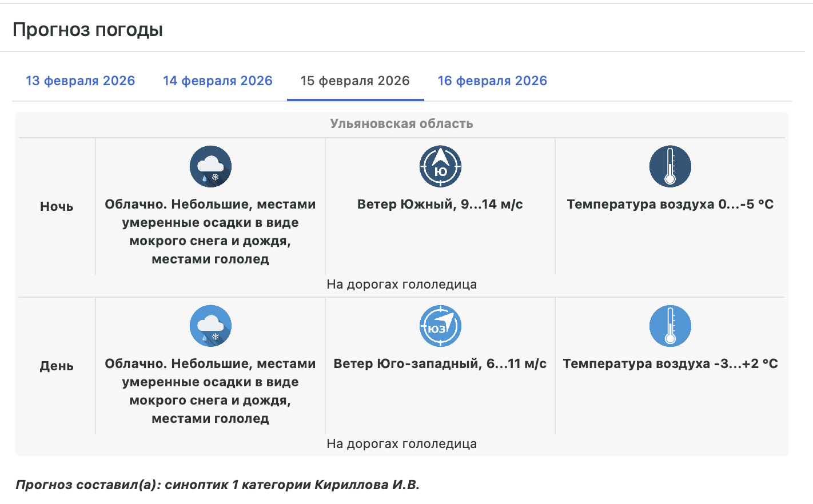Select the День row label

pos(57,366)
